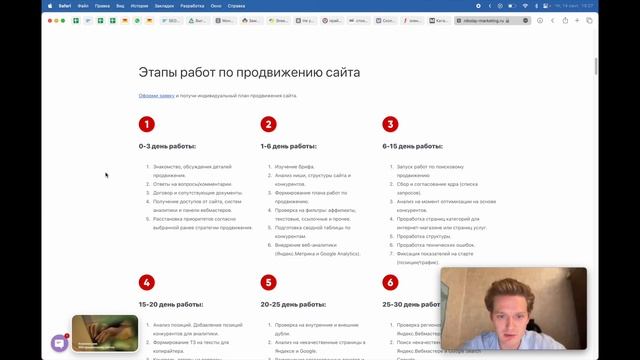The image size is (640, 360).
Task: Click list item "Договор и сопутствующие документы"
Action: [198, 193]
